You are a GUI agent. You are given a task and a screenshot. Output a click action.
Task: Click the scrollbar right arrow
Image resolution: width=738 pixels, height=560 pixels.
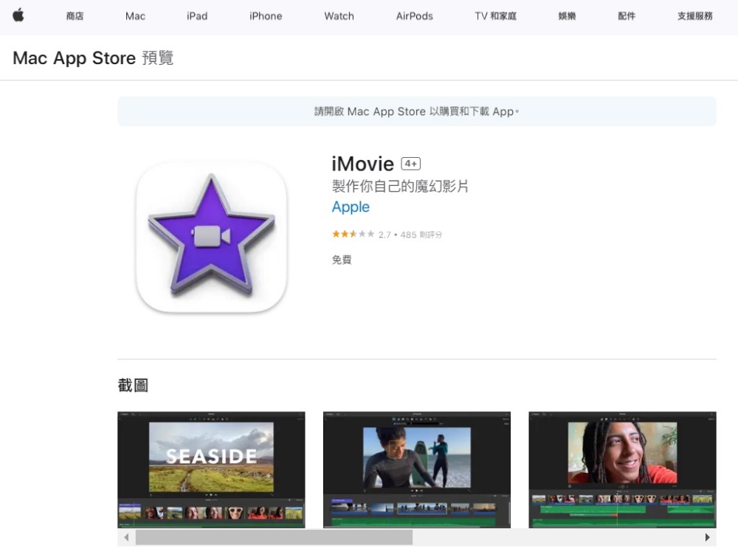[707, 538]
